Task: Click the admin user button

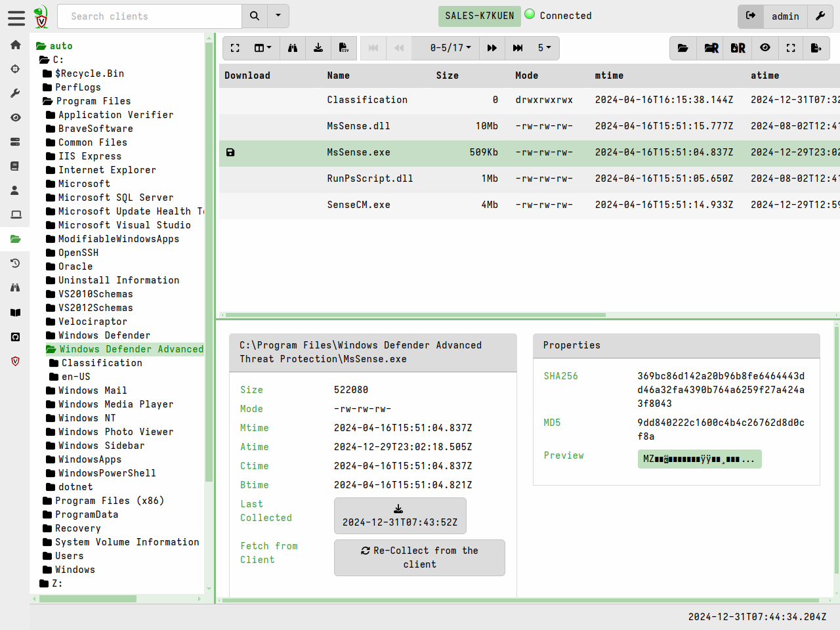Action: pyautogui.click(x=786, y=16)
